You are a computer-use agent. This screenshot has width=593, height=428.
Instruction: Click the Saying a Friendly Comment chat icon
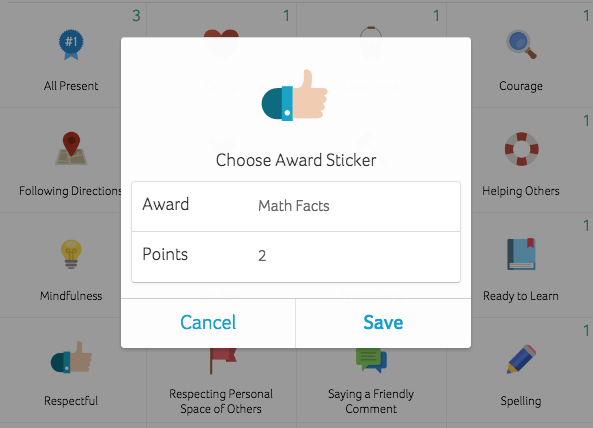[x=371, y=360]
